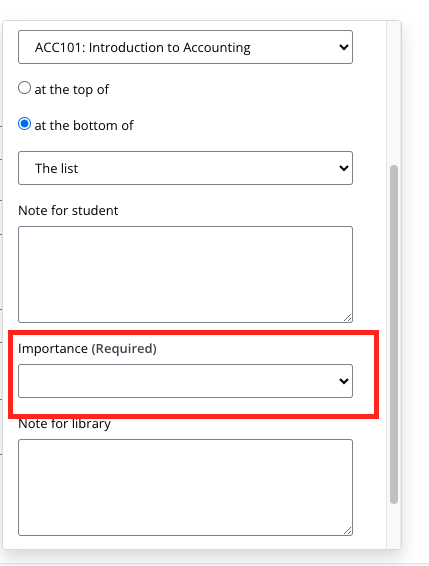The image size is (429, 566).
Task: Click the "at the bottom of" label text
Action: [x=84, y=126]
